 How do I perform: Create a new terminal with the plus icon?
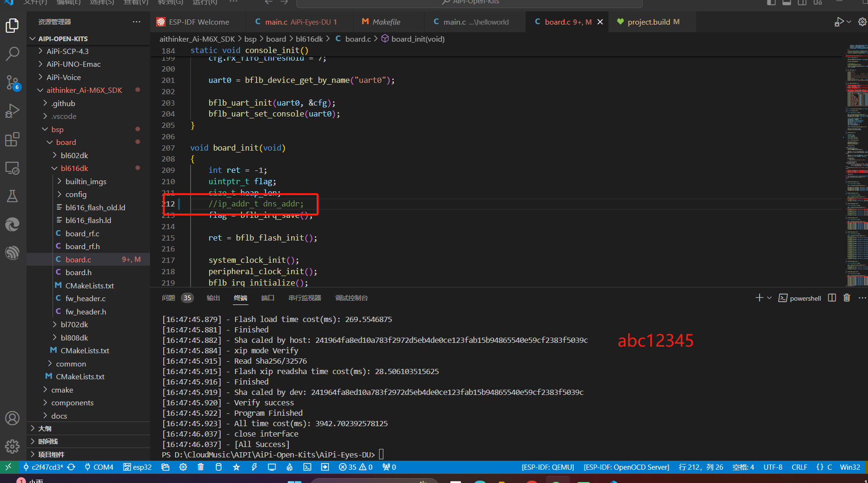click(759, 298)
